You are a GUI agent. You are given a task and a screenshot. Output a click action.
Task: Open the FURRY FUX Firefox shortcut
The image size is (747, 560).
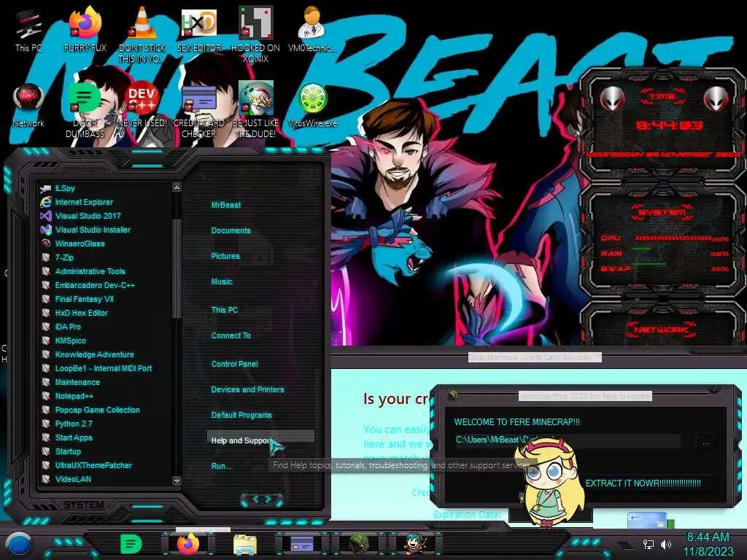(85, 29)
